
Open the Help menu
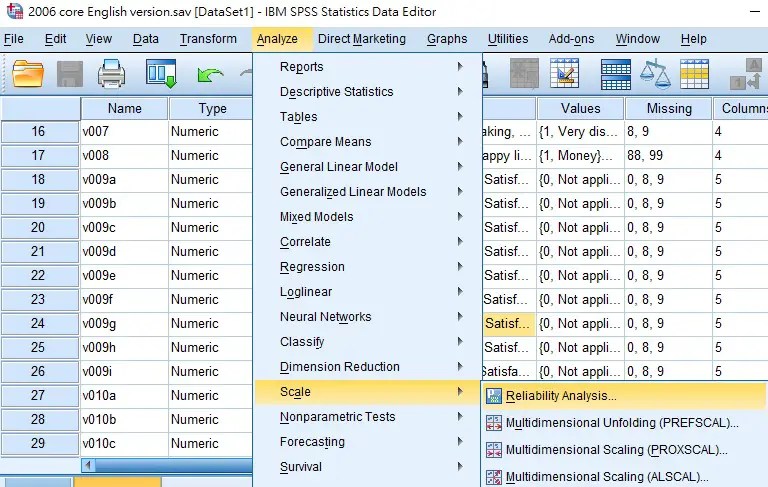coord(694,39)
